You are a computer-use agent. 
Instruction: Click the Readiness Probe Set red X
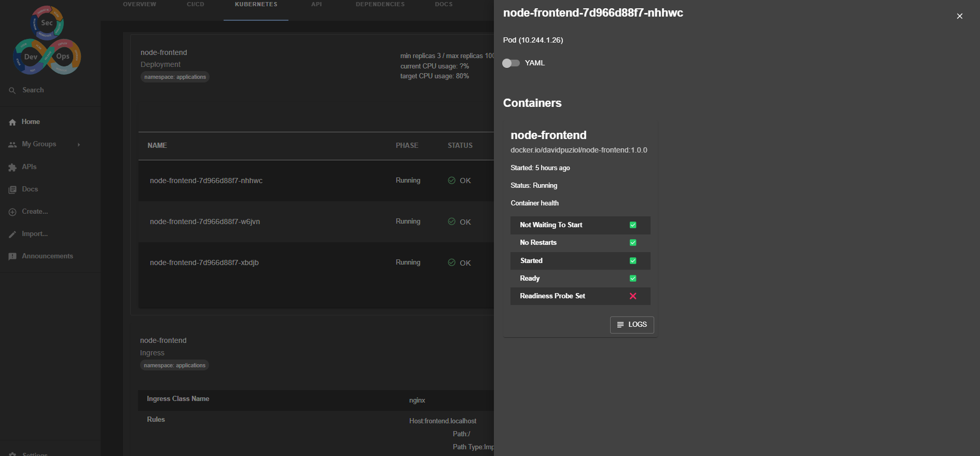pyautogui.click(x=633, y=296)
